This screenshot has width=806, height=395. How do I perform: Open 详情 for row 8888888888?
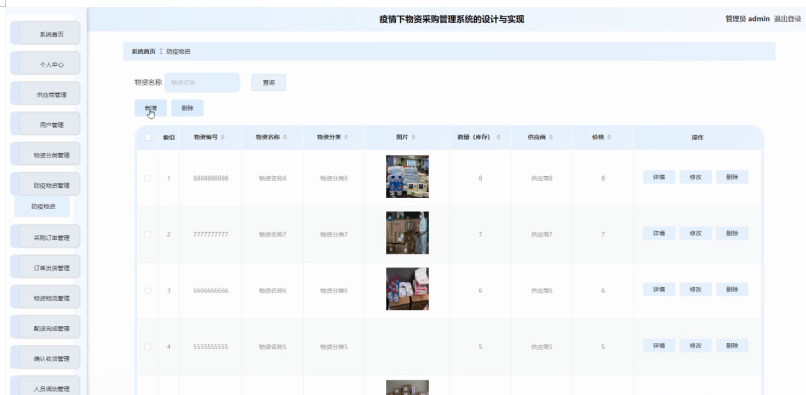[x=659, y=177]
